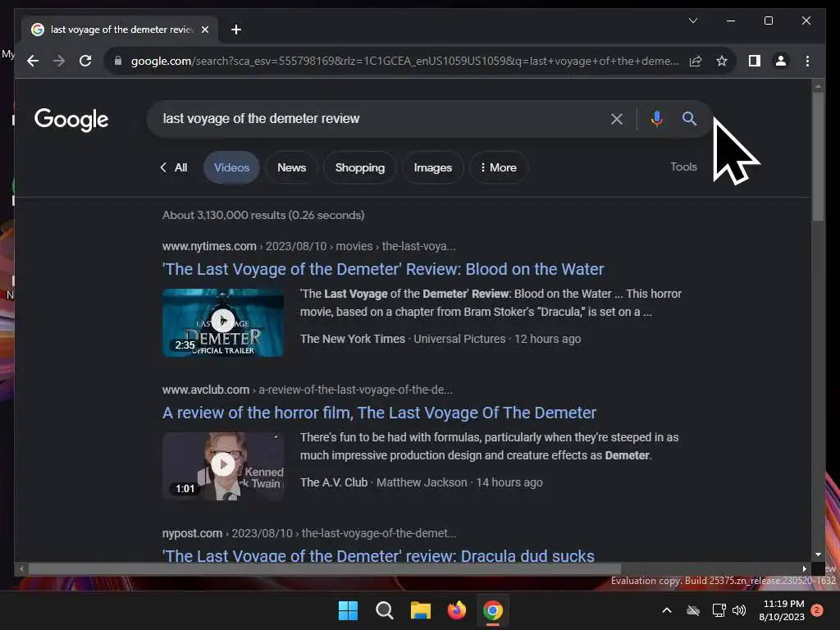Switch to All results
The image size is (840, 630).
174,167
